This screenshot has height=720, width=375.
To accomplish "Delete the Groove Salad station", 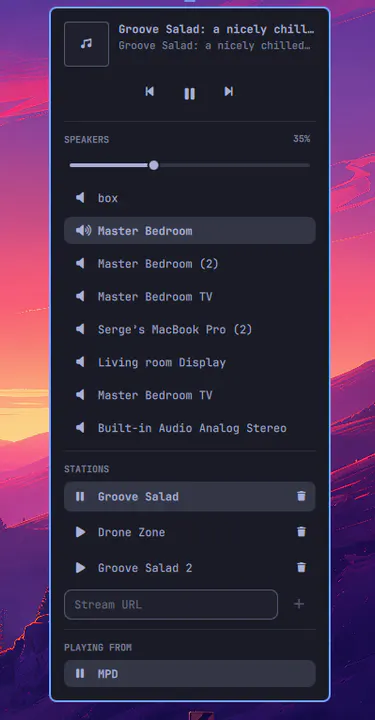I will pos(301,496).
